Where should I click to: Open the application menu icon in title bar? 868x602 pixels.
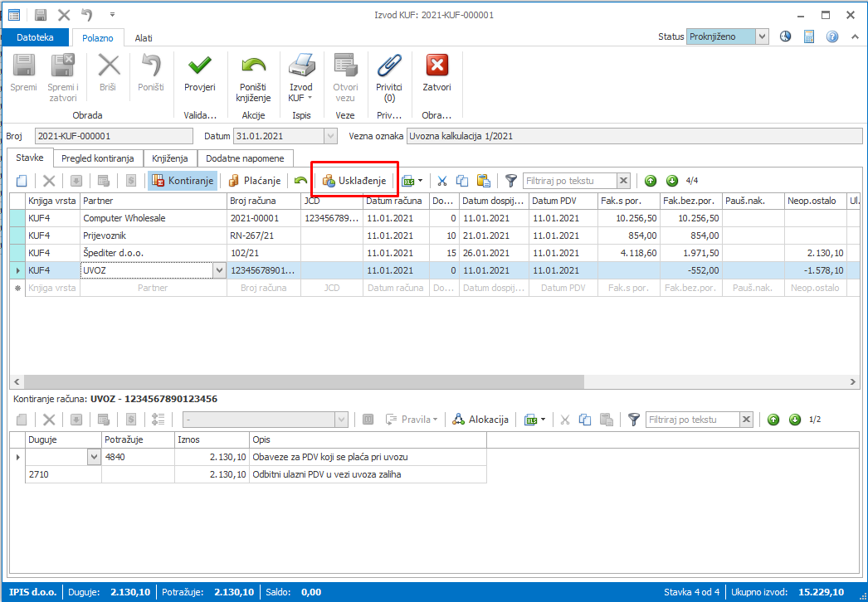point(14,15)
